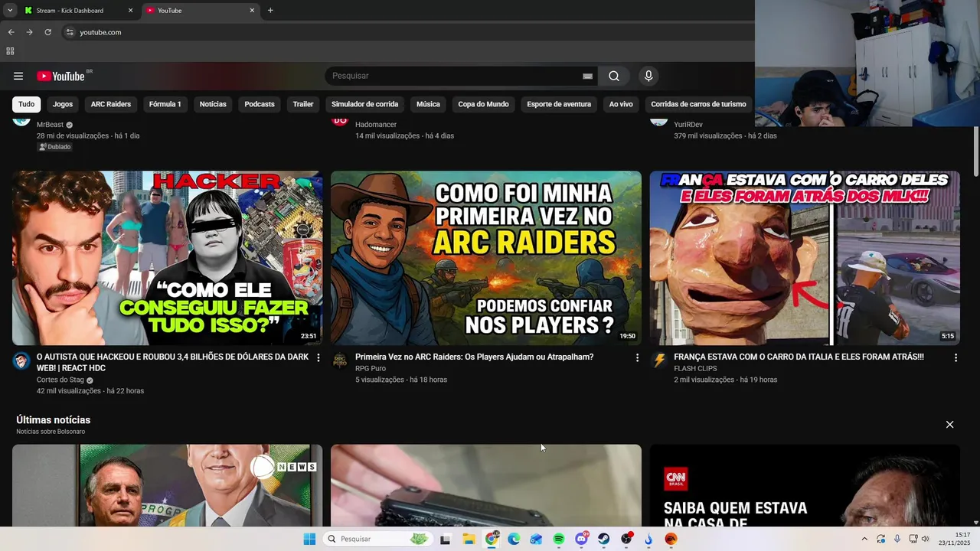
Task: Select the Fórmula 1 filter chip
Action: (165, 104)
